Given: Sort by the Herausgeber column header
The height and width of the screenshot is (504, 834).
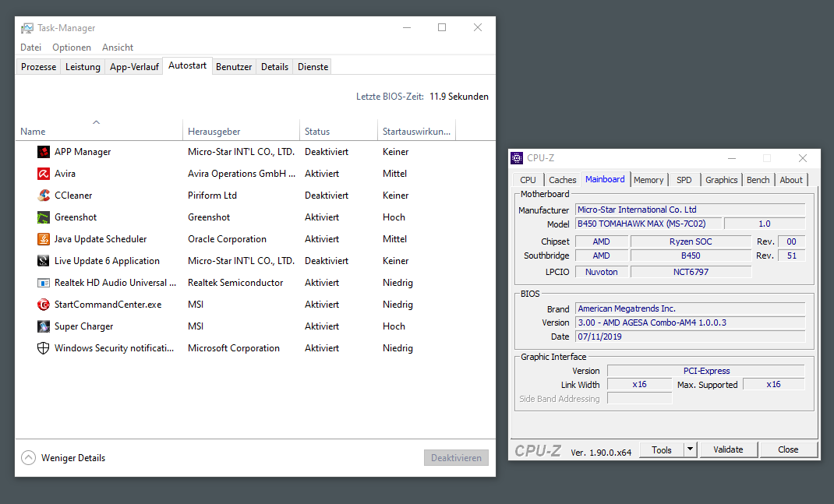Looking at the screenshot, I should (x=241, y=132).
